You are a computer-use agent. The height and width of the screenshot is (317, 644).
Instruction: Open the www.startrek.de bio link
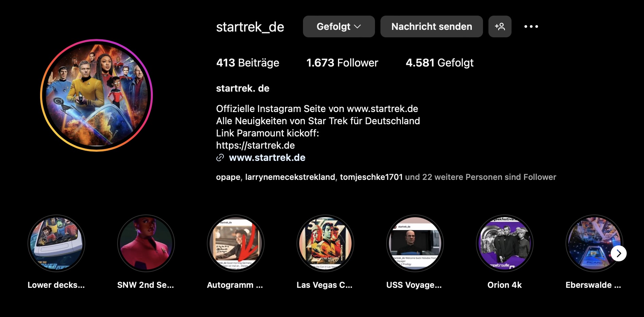(267, 157)
